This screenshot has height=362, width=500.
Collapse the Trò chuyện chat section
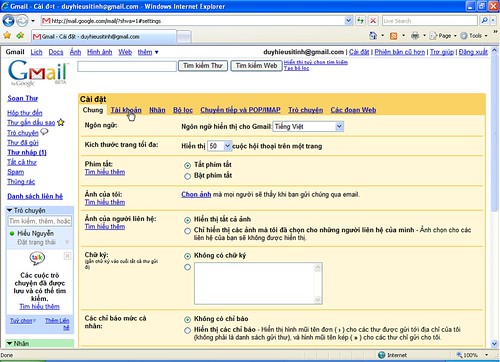[x=9, y=210]
